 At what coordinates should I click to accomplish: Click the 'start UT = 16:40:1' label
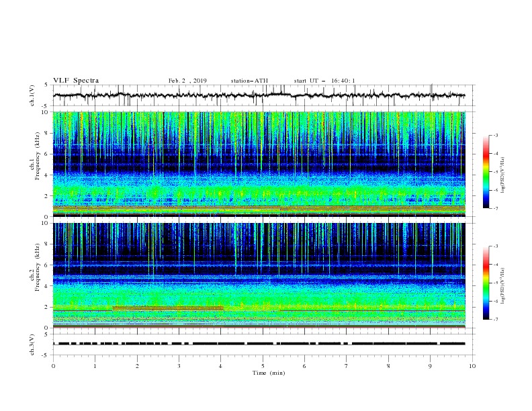pos(324,81)
